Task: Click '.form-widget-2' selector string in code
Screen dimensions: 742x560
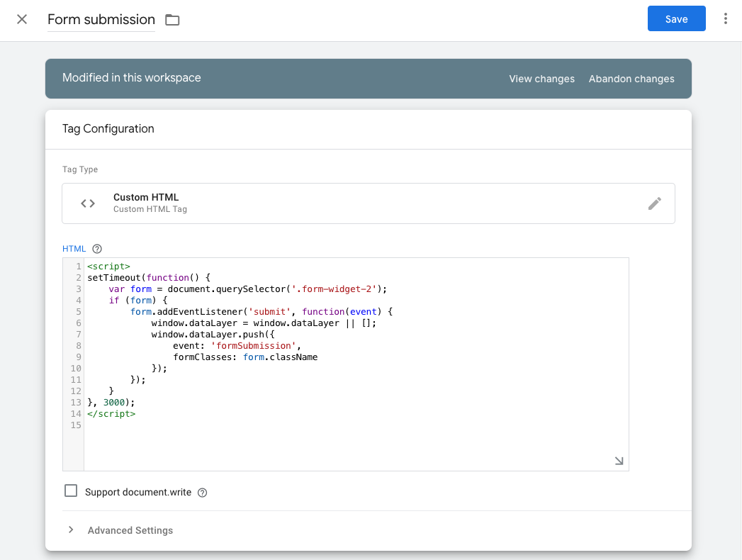Action: tap(334, 289)
